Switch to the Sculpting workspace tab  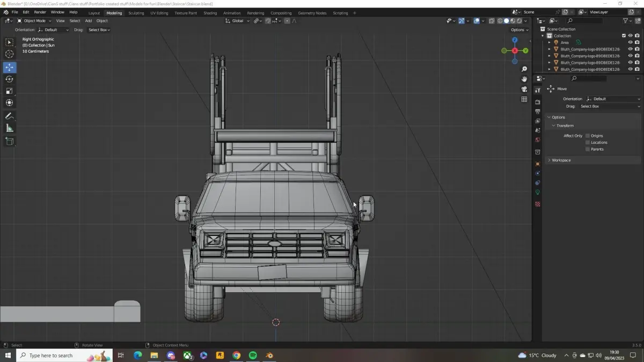click(x=136, y=13)
